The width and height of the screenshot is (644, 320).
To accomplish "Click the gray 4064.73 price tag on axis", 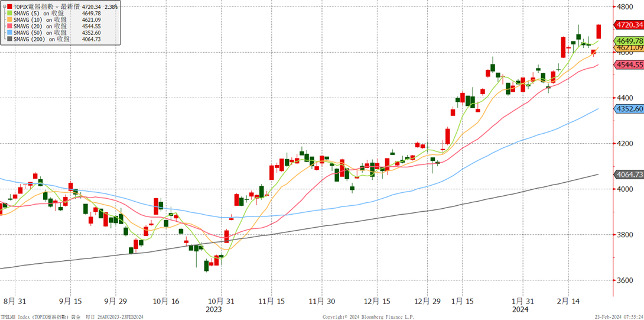I will pos(629,174).
